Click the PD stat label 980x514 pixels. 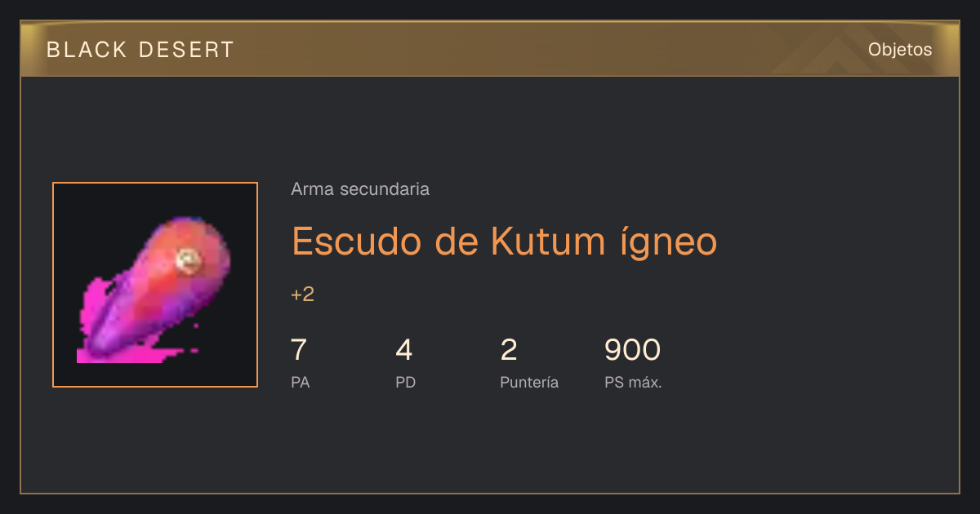click(405, 383)
